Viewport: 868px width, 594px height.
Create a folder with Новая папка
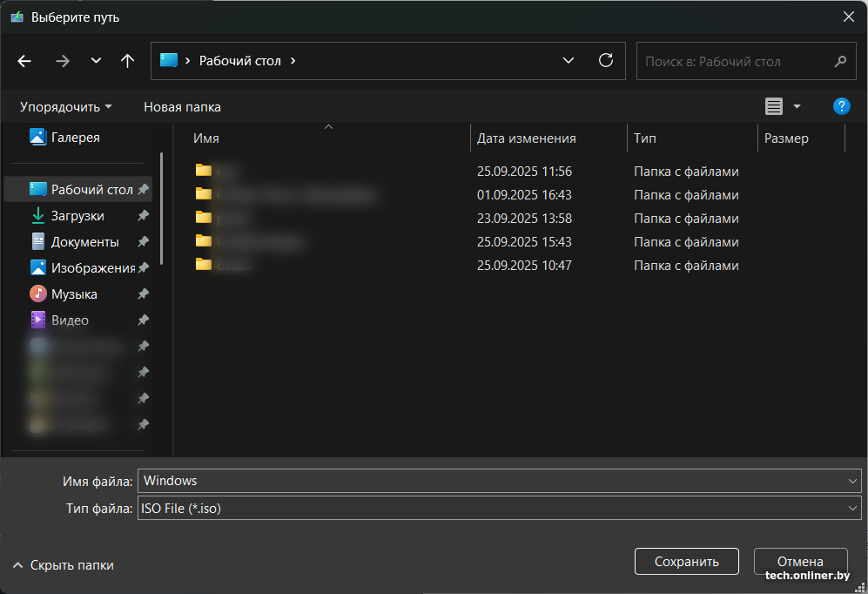[x=182, y=107]
